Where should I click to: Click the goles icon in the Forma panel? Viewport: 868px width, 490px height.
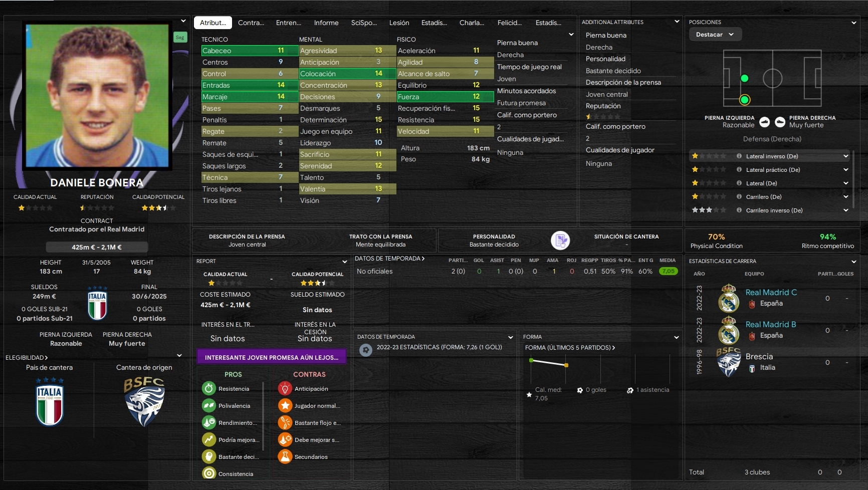coord(580,390)
